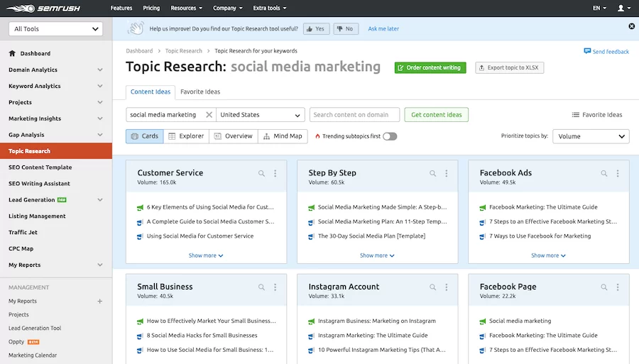Dismiss the feedback banner with X icon
Image resolution: width=639 pixels, height=364 pixels.
click(631, 26)
